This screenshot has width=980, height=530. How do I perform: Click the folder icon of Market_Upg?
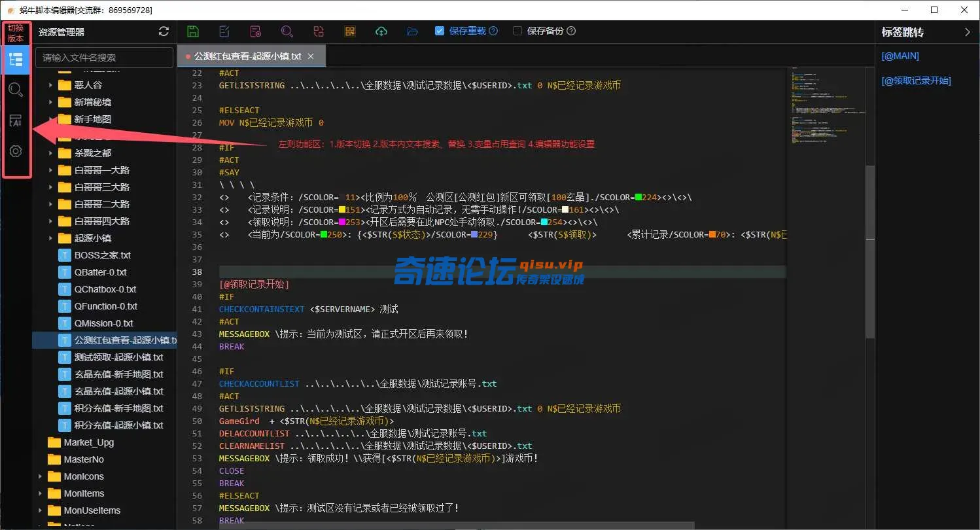pyautogui.click(x=54, y=442)
